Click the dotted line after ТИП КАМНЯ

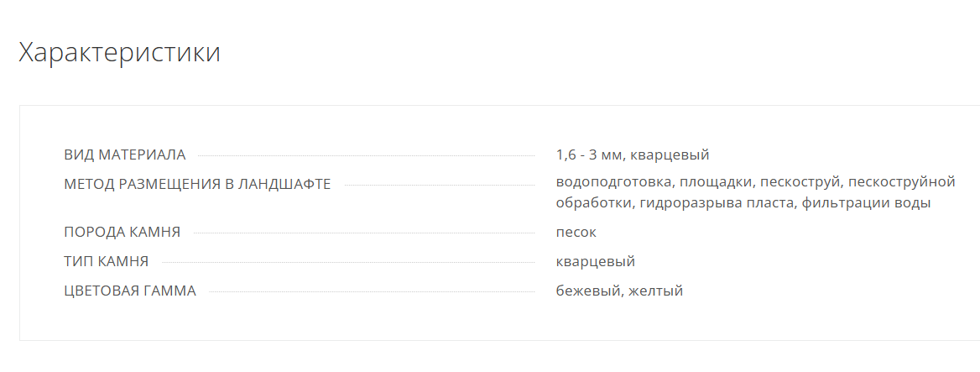pyautogui.click(x=348, y=263)
